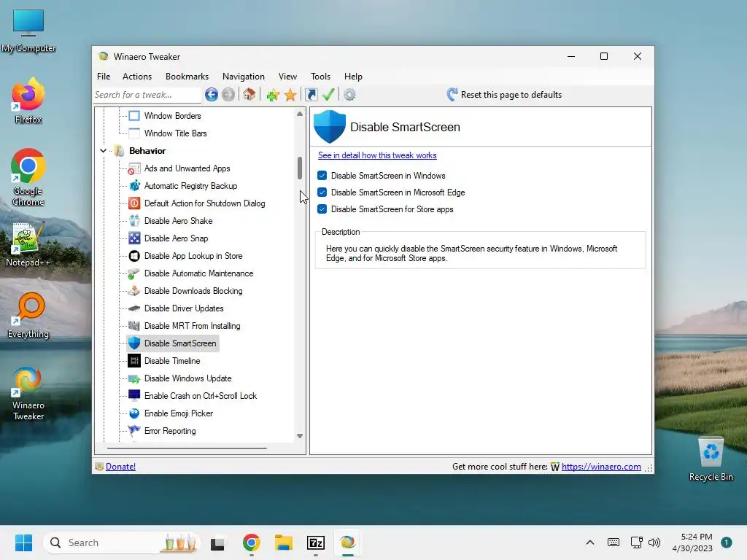Open the File menu

pyautogui.click(x=104, y=76)
